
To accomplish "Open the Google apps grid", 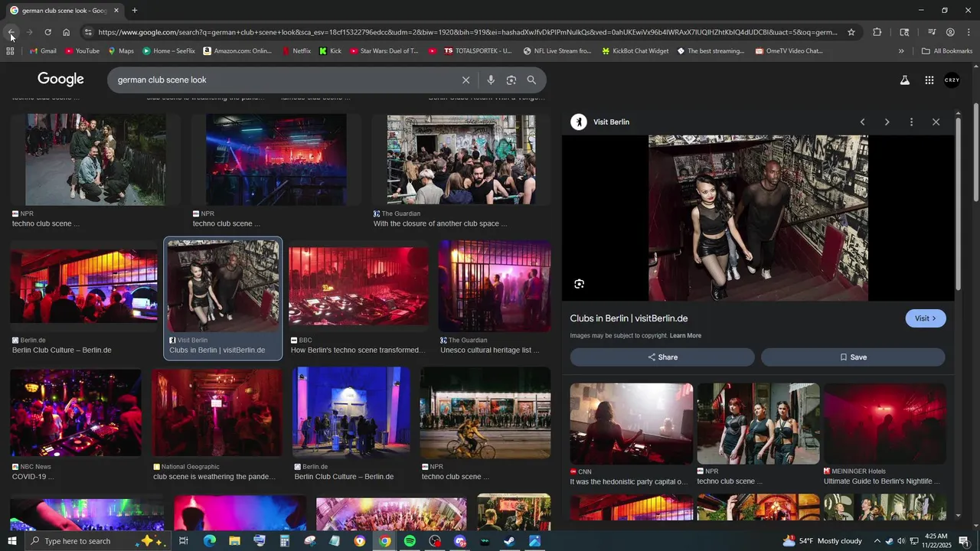I will tap(929, 80).
